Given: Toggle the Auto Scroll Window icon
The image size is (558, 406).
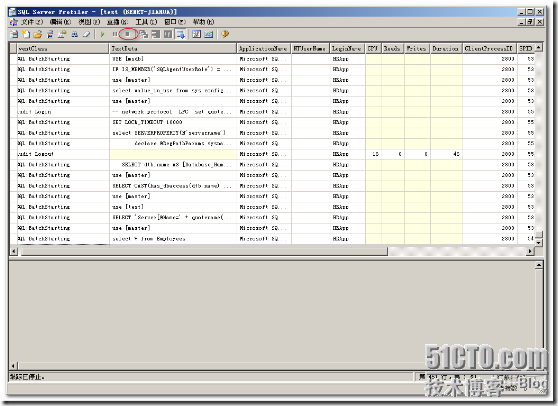Looking at the screenshot, I should click(181, 34).
